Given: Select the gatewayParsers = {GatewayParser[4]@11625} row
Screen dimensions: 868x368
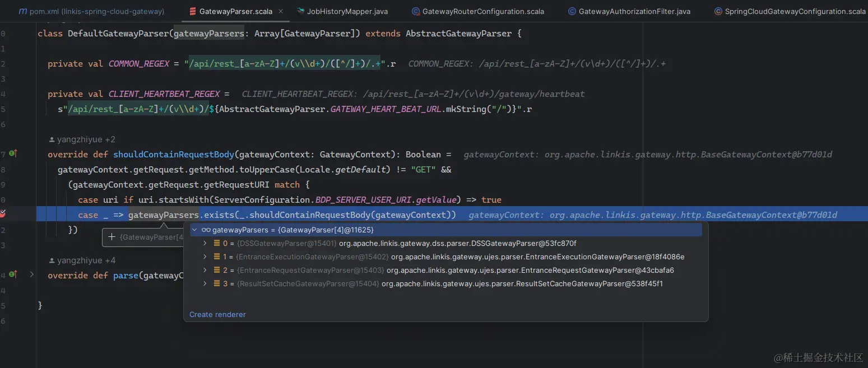Looking at the screenshot, I should tap(445, 230).
